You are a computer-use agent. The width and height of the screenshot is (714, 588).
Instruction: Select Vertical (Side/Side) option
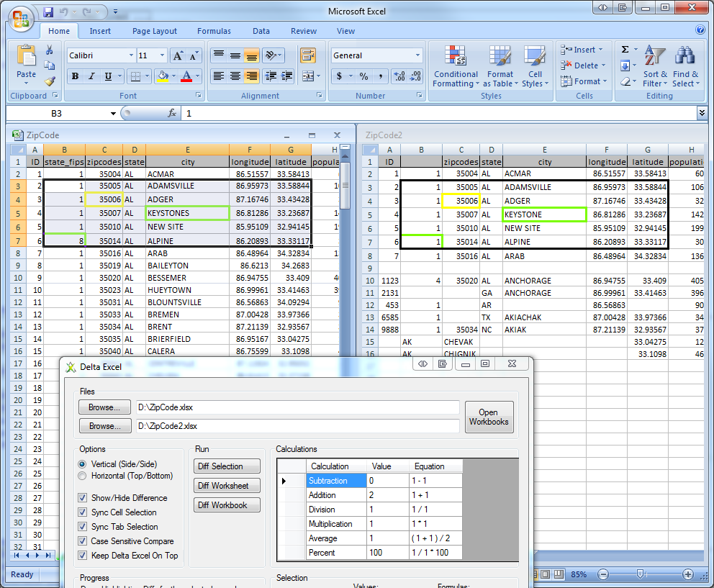pyautogui.click(x=82, y=464)
